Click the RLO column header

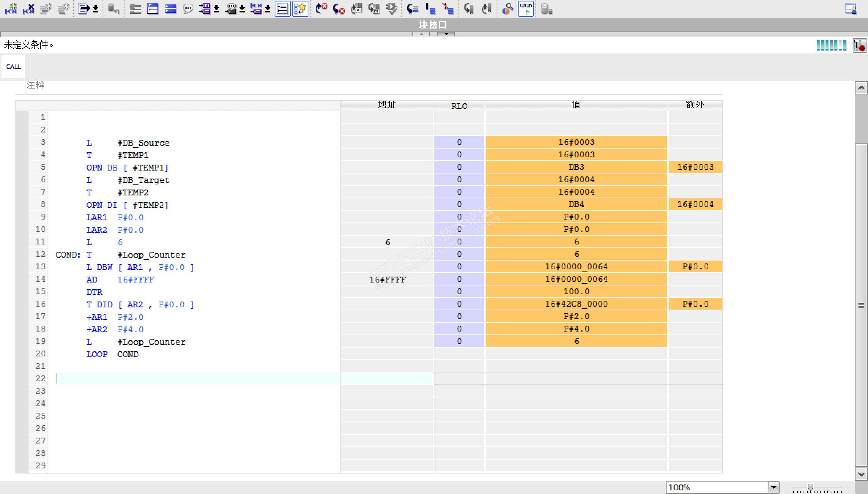(x=459, y=106)
